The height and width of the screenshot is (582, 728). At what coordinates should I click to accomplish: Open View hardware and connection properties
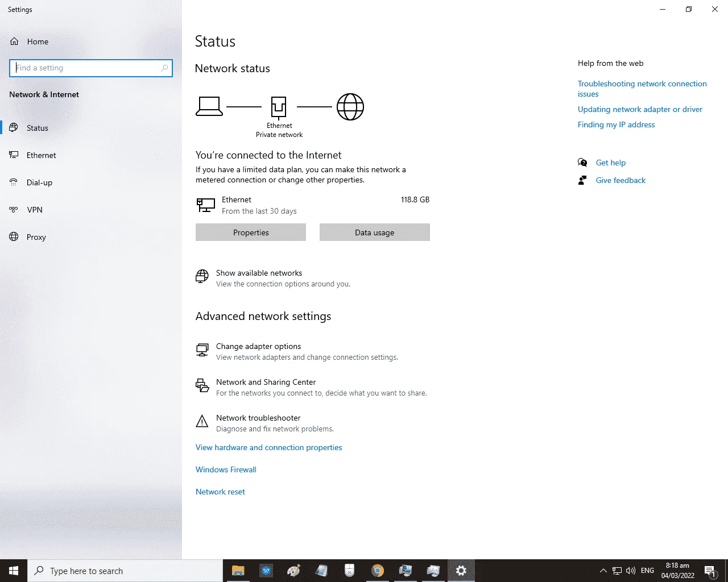(269, 447)
